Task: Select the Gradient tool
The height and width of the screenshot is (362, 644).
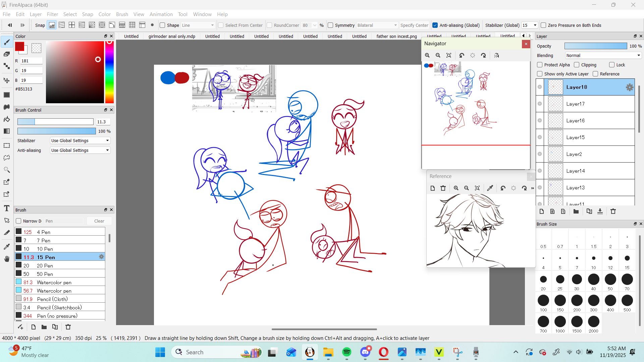Action: coord(7,131)
